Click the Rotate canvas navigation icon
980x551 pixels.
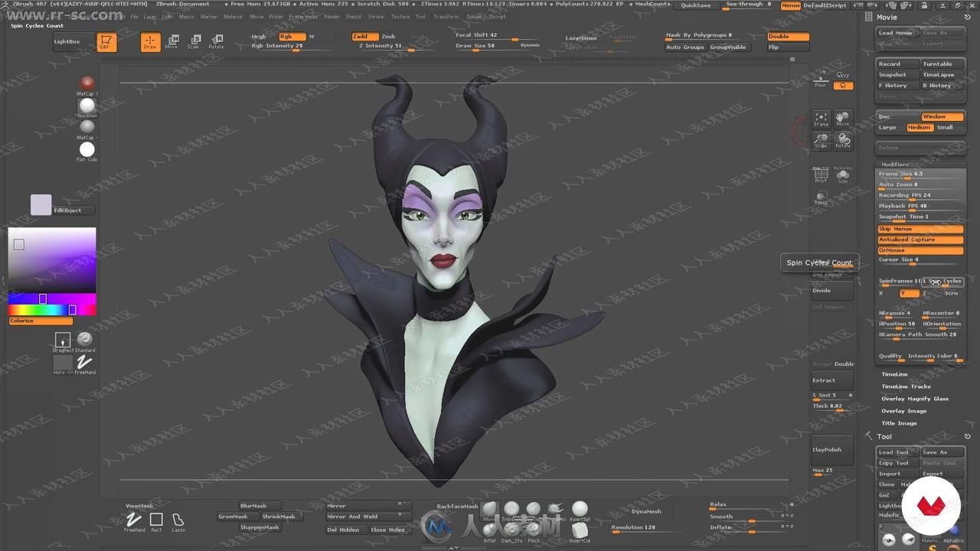click(x=843, y=141)
